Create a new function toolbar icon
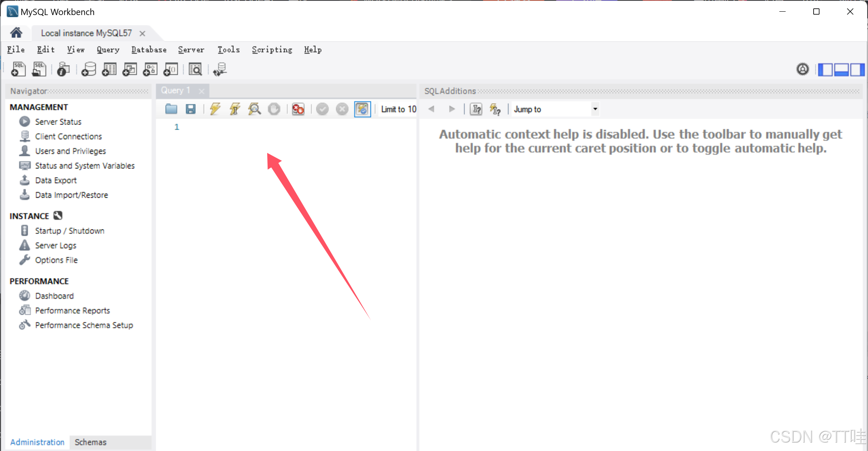This screenshot has height=451, width=868. [171, 69]
